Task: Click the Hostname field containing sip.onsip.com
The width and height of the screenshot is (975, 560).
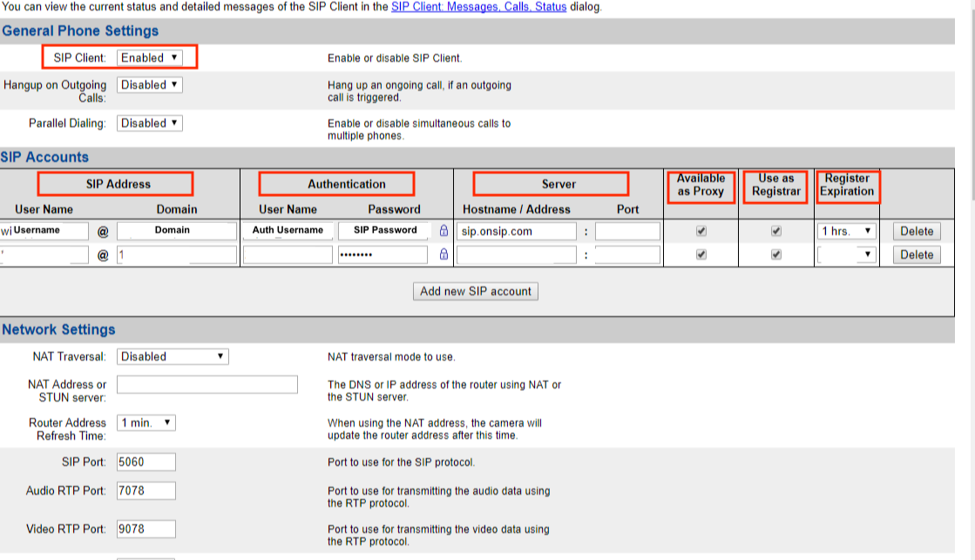Action: 517,231
